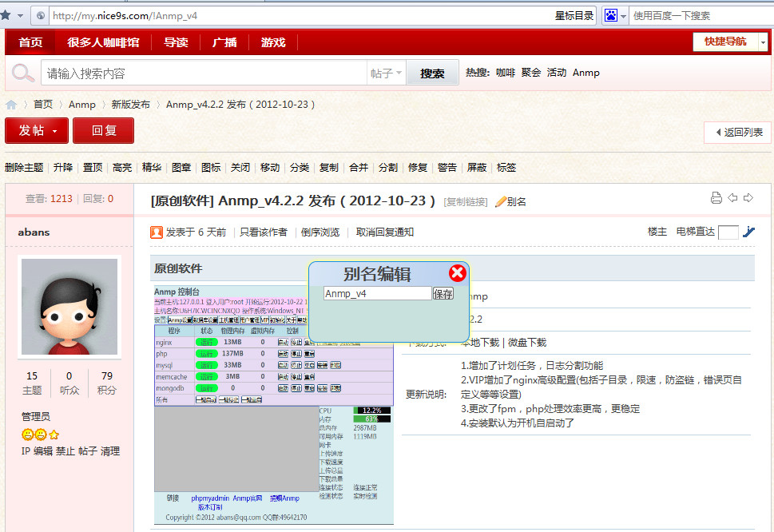Open the 帖子 search type dropdown
This screenshot has height=532, width=774.
(x=387, y=73)
